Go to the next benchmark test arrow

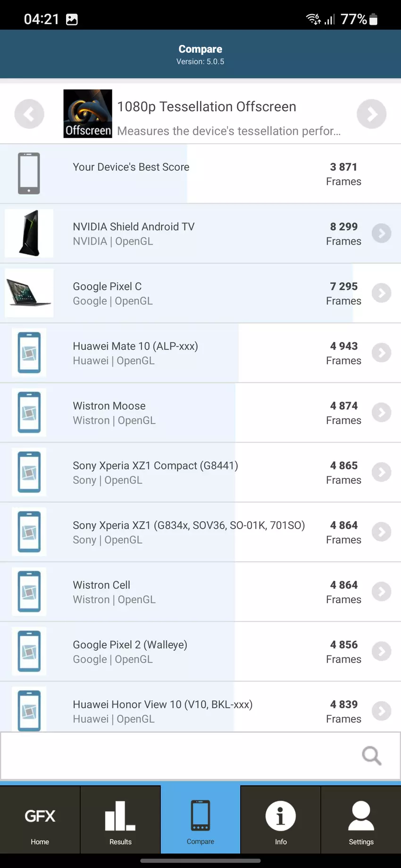[x=371, y=114]
